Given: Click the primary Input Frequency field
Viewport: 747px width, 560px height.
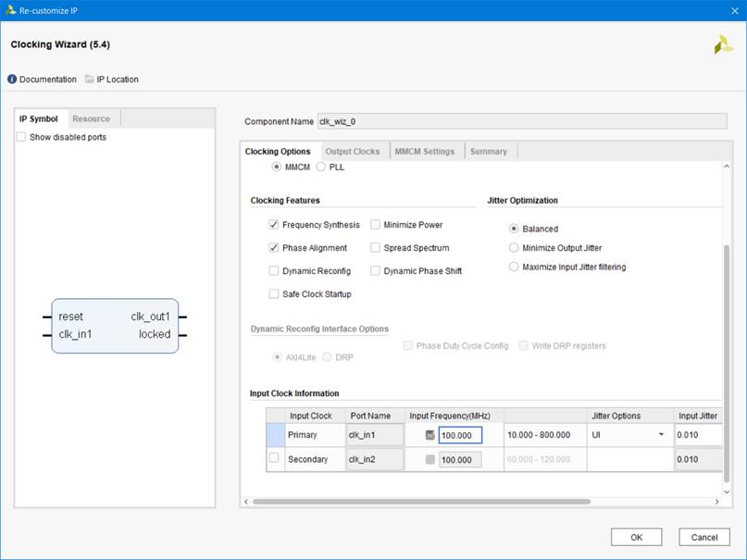Looking at the screenshot, I should click(460, 435).
